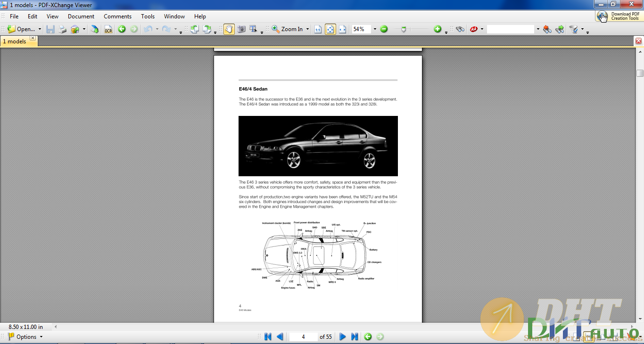
Task: Click Find Previous binoculars icon
Action: pos(547,29)
